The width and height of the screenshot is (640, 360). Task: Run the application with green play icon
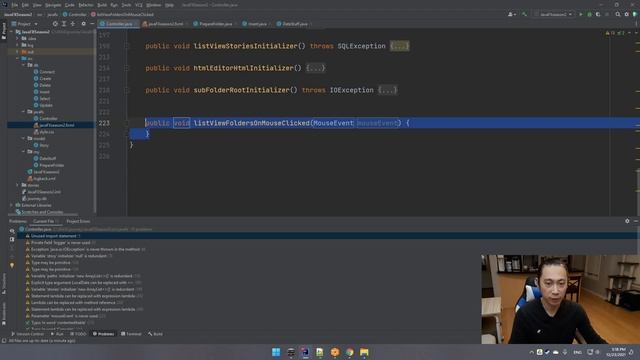(x=581, y=14)
